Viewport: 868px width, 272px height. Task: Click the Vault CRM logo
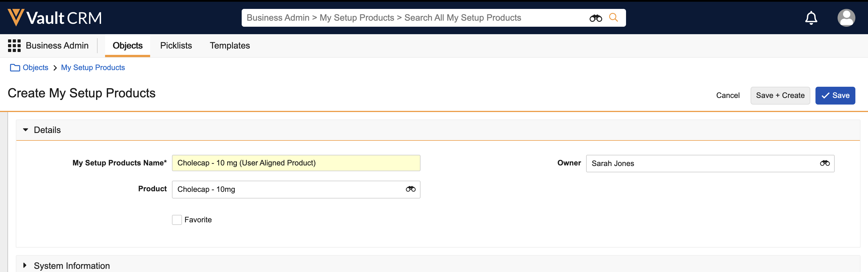pyautogui.click(x=55, y=18)
